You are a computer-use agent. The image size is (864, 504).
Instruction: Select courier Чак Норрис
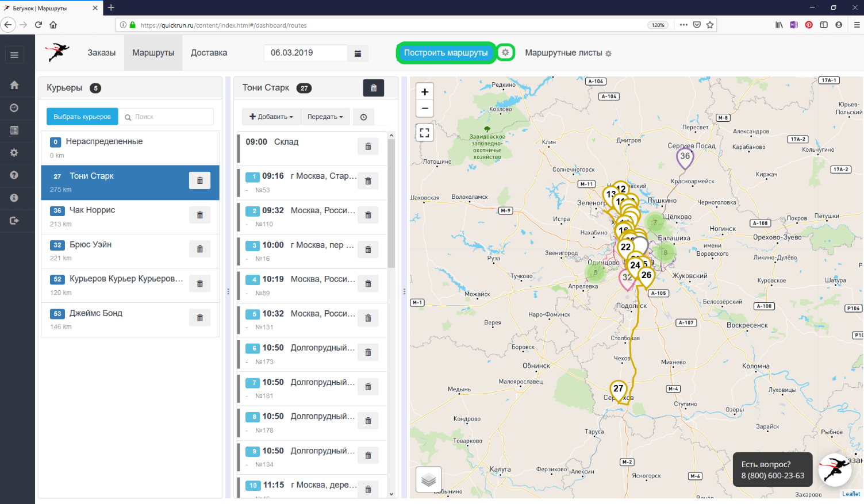(x=130, y=217)
